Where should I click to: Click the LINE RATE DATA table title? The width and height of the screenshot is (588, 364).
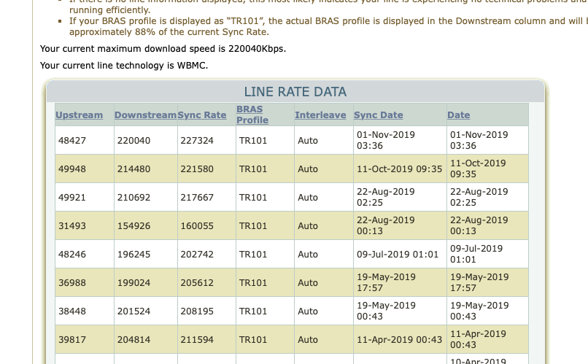pos(295,92)
